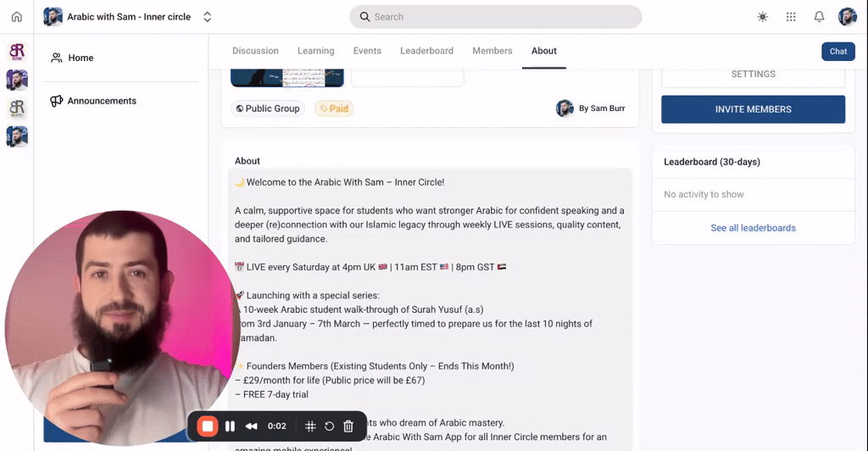Click the magnifier search icon
The height and width of the screenshot is (451, 868).
click(364, 17)
